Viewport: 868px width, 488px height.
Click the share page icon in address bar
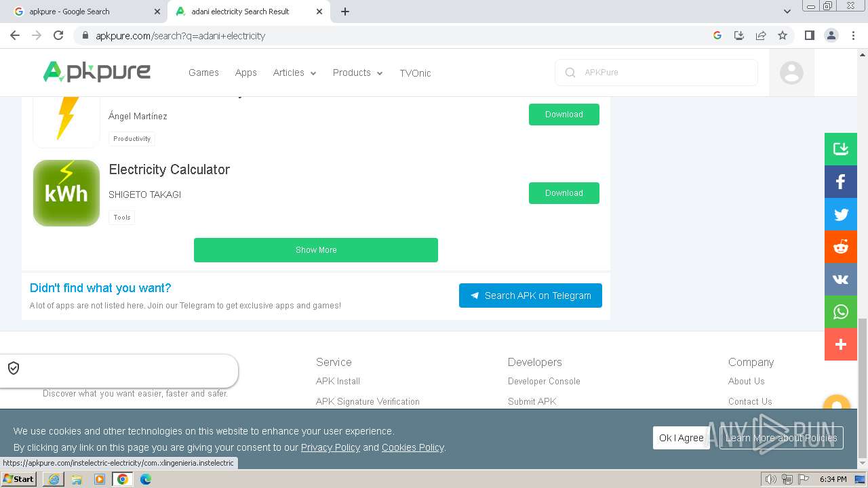pyautogui.click(x=761, y=35)
